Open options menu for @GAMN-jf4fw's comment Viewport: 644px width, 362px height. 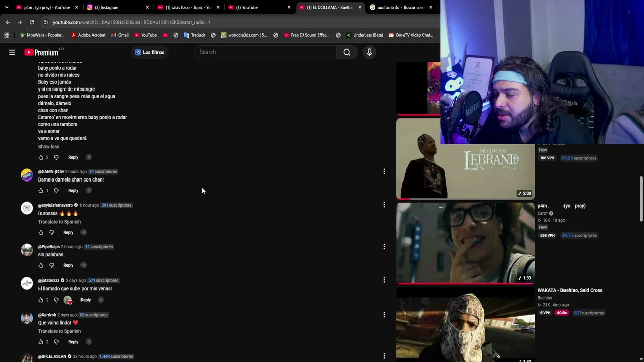point(384,172)
